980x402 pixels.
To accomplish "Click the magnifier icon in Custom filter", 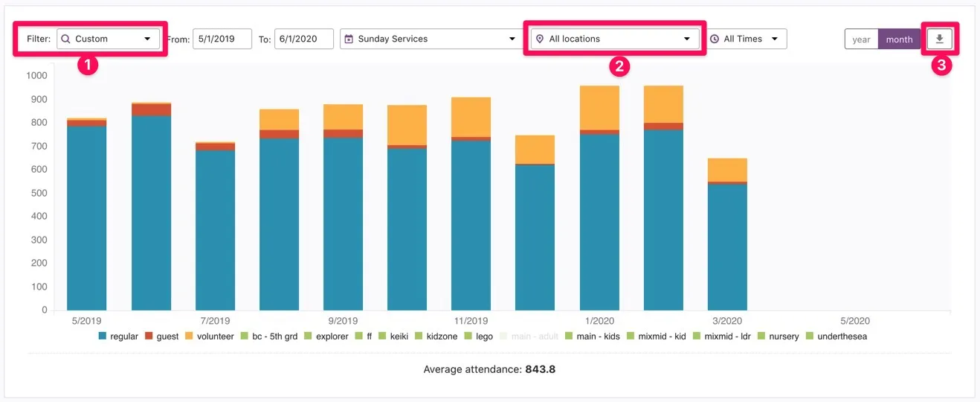I will coord(66,39).
